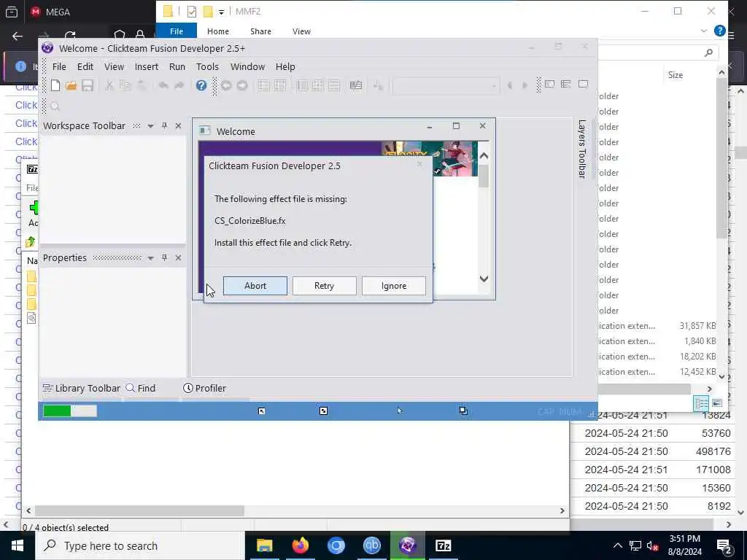The image size is (747, 560).
Task: Click the 7-Zip horizontal scrollbar thumb
Action: click(x=139, y=510)
